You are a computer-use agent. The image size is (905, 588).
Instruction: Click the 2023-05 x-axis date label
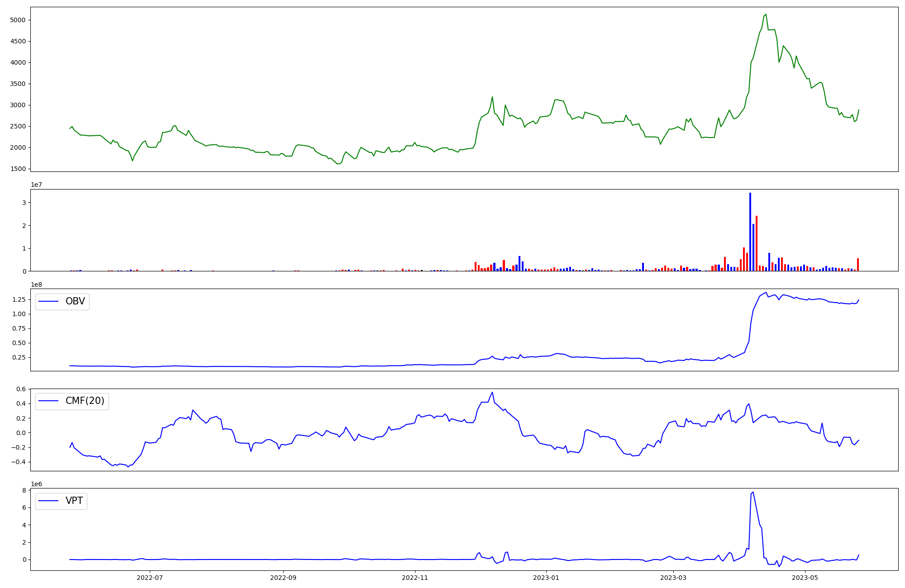click(805, 578)
